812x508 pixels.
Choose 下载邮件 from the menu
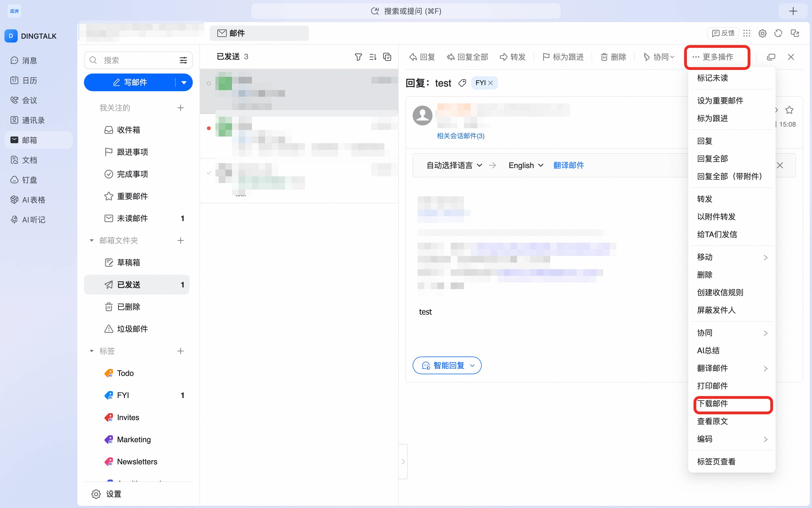713,403
